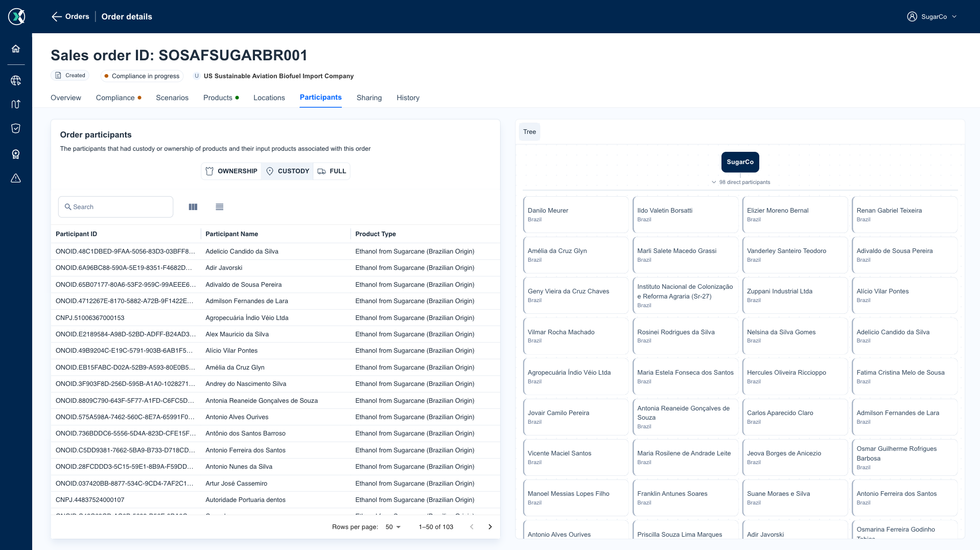Open the Suane Moraes e Silva card

[x=795, y=498]
